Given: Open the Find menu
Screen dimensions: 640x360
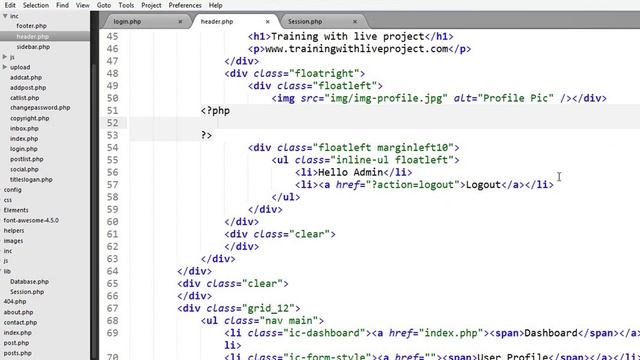Looking at the screenshot, I should coord(62,5).
